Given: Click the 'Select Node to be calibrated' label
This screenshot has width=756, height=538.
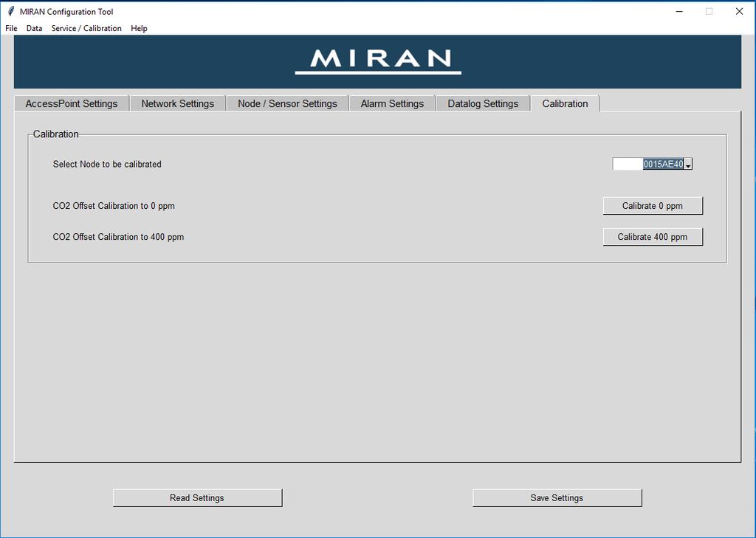Looking at the screenshot, I should [107, 165].
